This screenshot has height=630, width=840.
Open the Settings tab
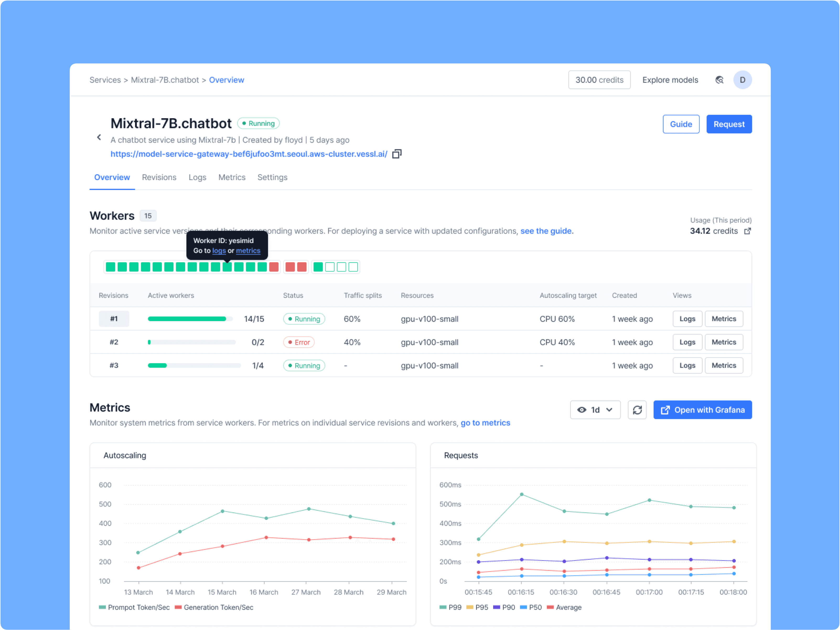coord(272,177)
